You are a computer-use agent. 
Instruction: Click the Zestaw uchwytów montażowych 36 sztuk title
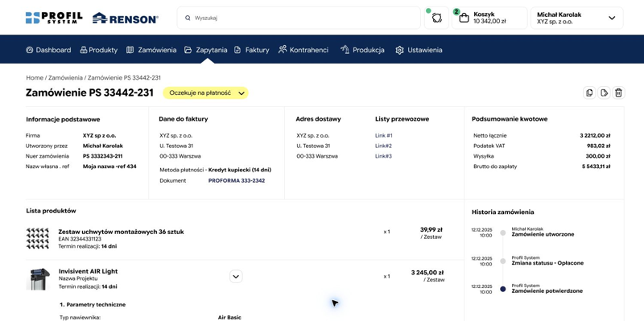pos(122,232)
